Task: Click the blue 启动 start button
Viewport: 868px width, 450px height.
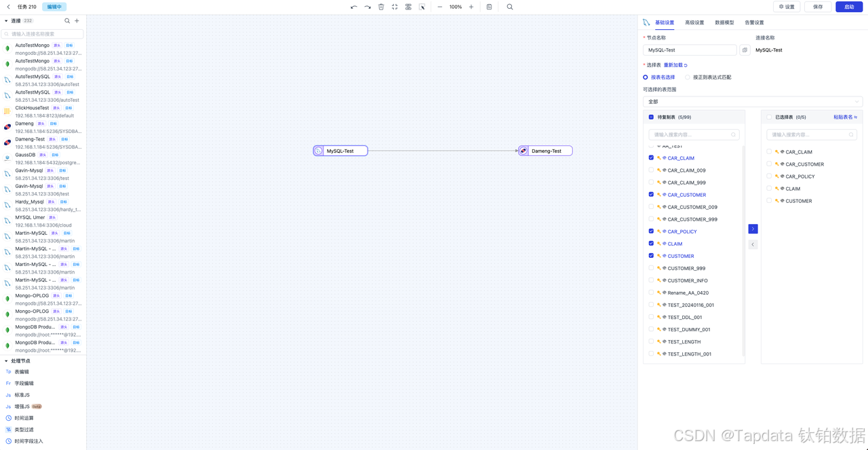Action: pyautogui.click(x=849, y=7)
